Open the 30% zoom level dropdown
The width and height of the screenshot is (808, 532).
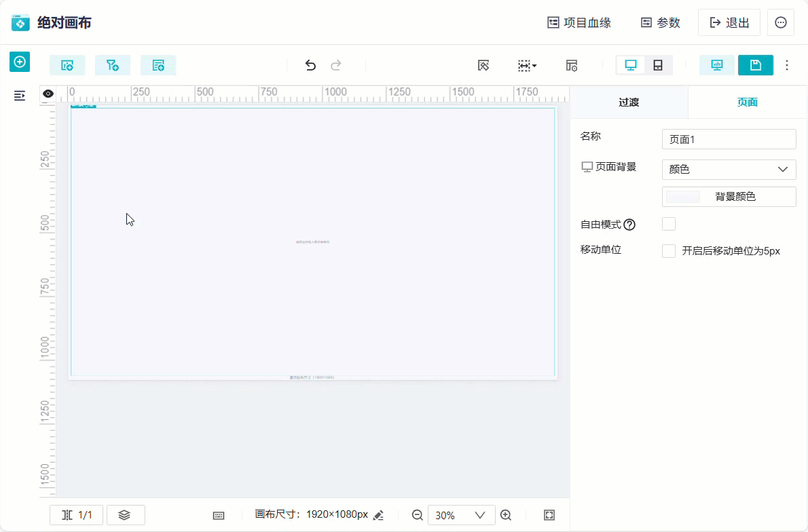point(462,515)
